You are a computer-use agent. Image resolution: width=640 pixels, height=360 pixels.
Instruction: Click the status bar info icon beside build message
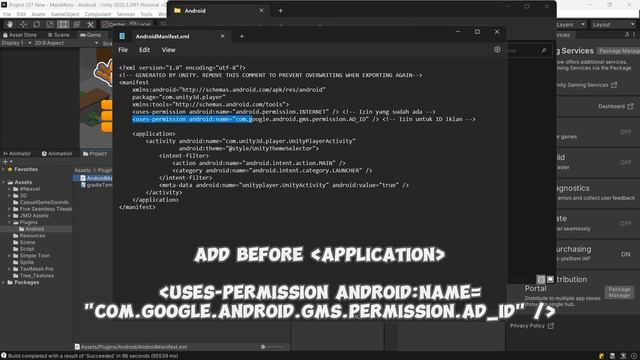click(4, 356)
